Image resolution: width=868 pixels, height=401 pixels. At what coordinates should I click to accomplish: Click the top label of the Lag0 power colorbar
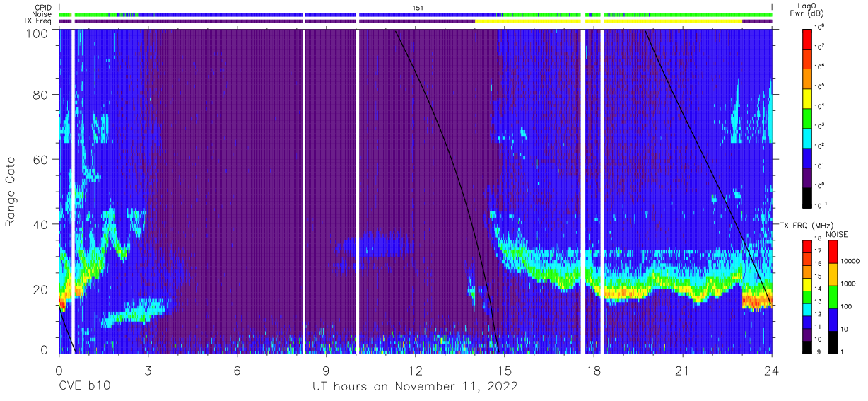[821, 26]
